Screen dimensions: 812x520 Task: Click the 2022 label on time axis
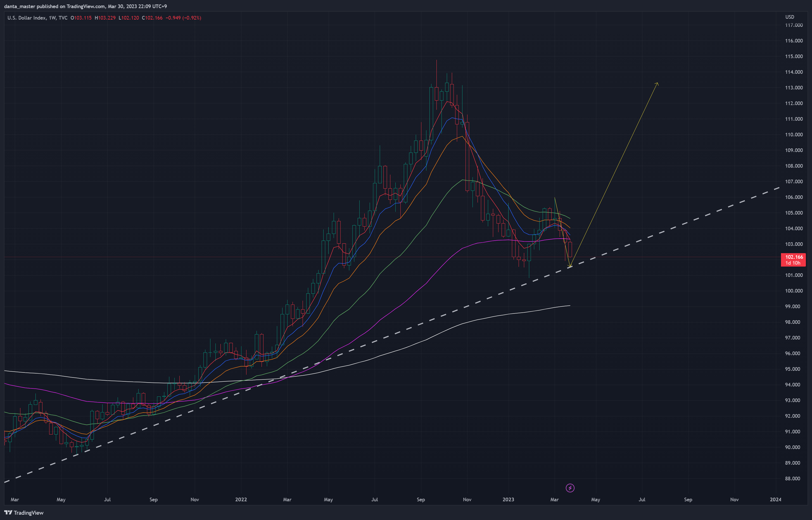point(241,499)
